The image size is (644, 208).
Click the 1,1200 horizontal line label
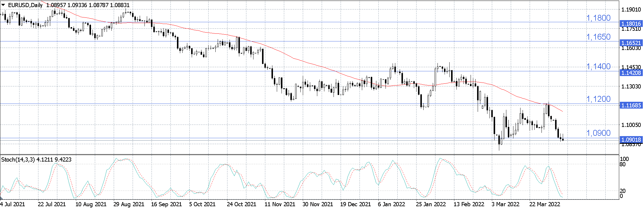click(x=598, y=99)
